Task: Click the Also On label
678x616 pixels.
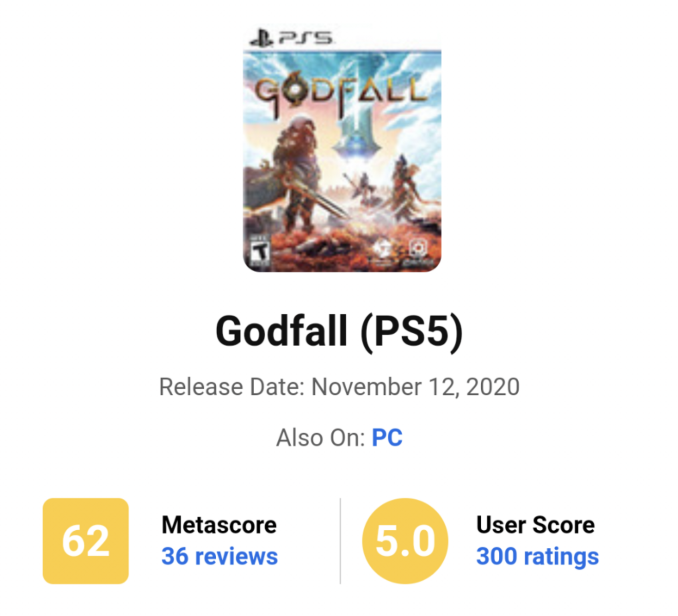Action: 321,438
